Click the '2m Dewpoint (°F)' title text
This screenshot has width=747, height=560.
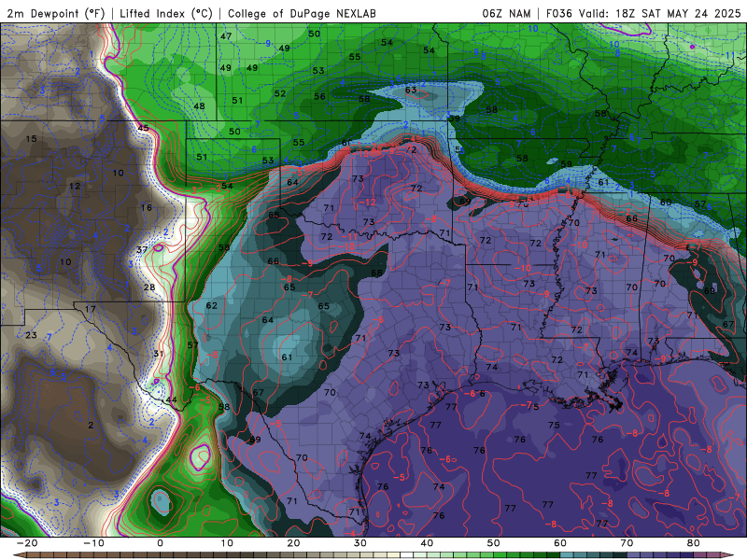point(56,13)
